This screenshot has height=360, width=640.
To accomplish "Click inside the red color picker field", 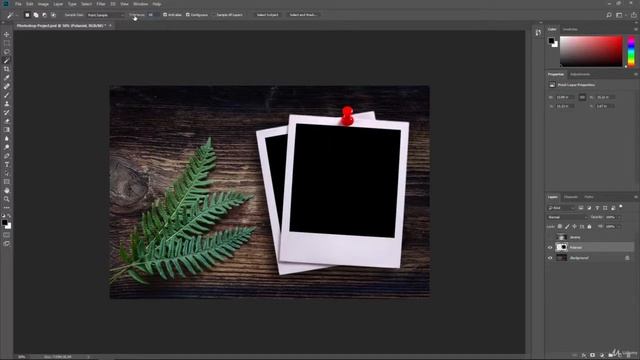I will point(591,51).
